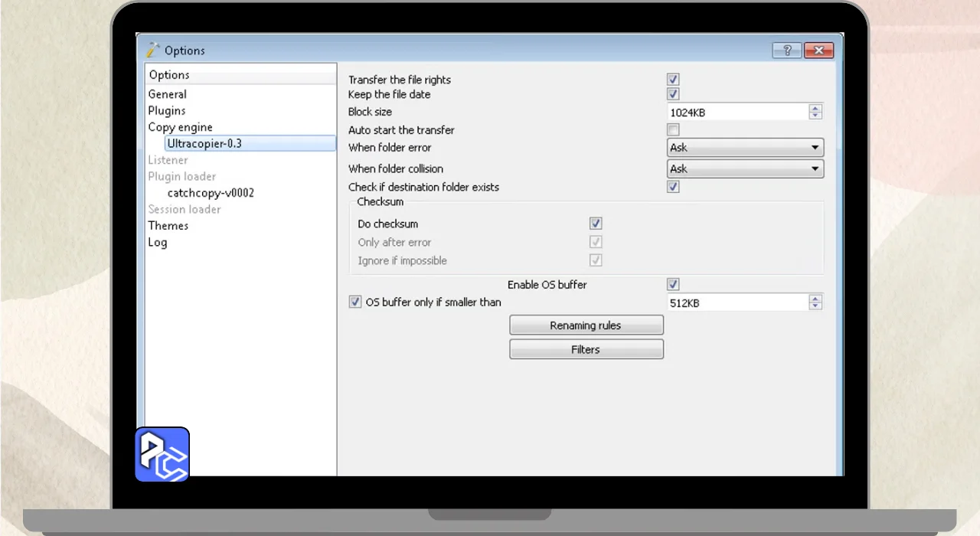Click the question mark help button

[786, 51]
